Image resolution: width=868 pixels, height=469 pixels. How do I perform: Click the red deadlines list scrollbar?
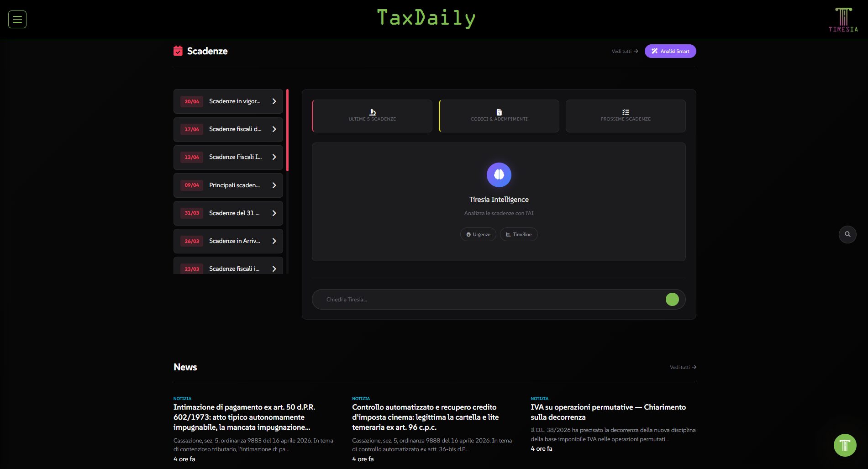(x=287, y=130)
